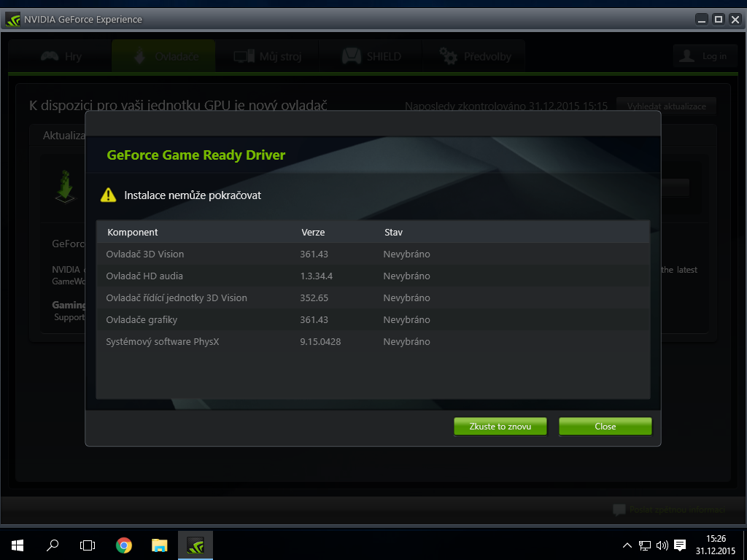Open the SHIELD tab
Image resolution: width=747 pixels, height=560 pixels.
(370, 56)
